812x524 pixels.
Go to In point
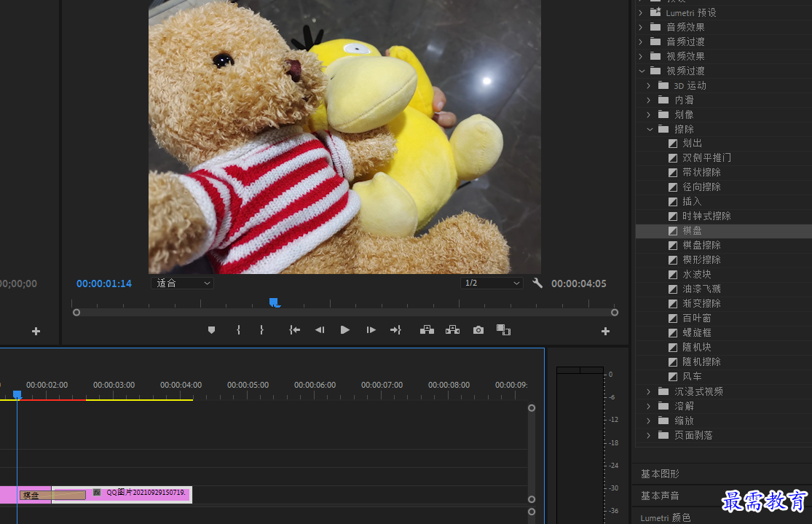click(x=295, y=330)
